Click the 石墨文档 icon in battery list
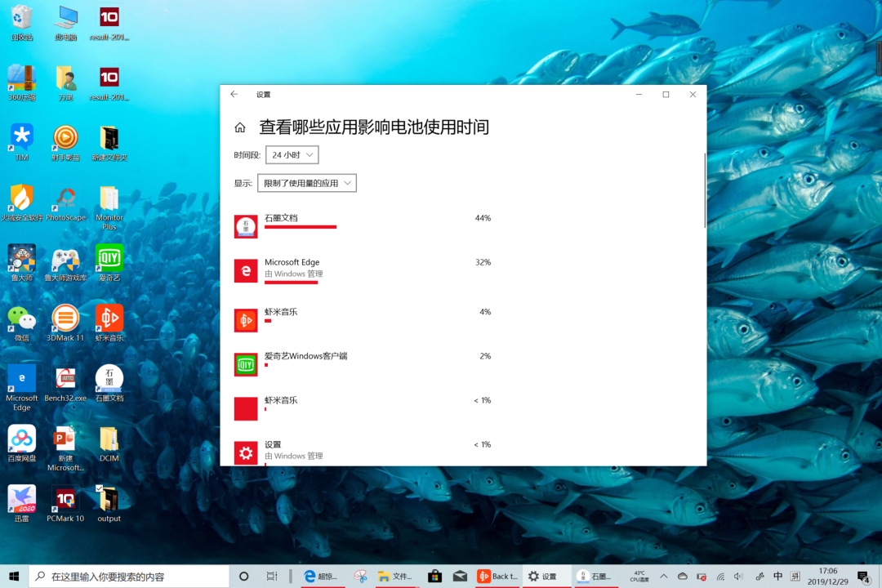 (x=246, y=226)
